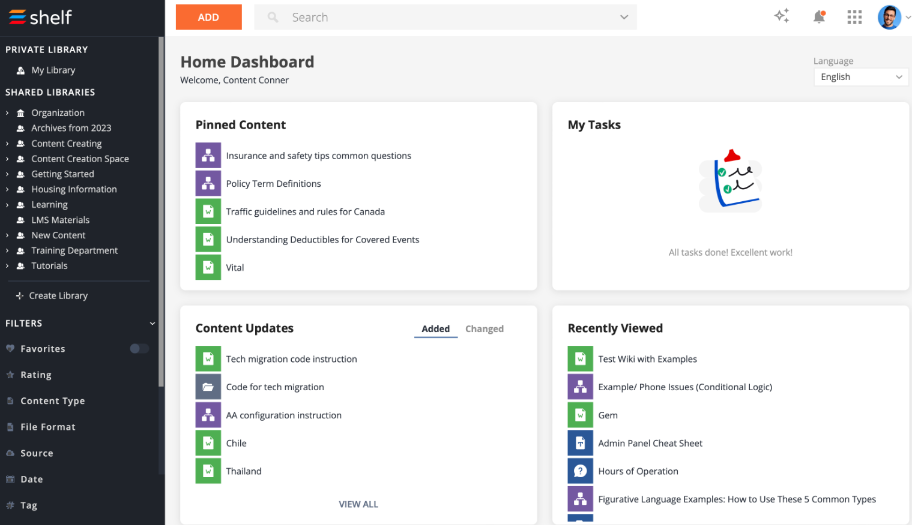
Task: Click the My Library person icon
Action: tap(21, 70)
